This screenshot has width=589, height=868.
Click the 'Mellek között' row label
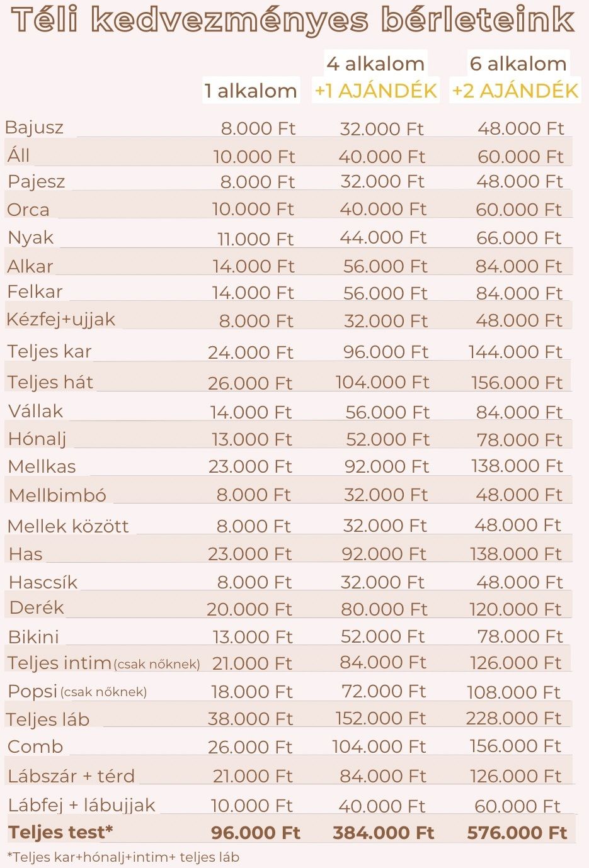[x=68, y=526]
